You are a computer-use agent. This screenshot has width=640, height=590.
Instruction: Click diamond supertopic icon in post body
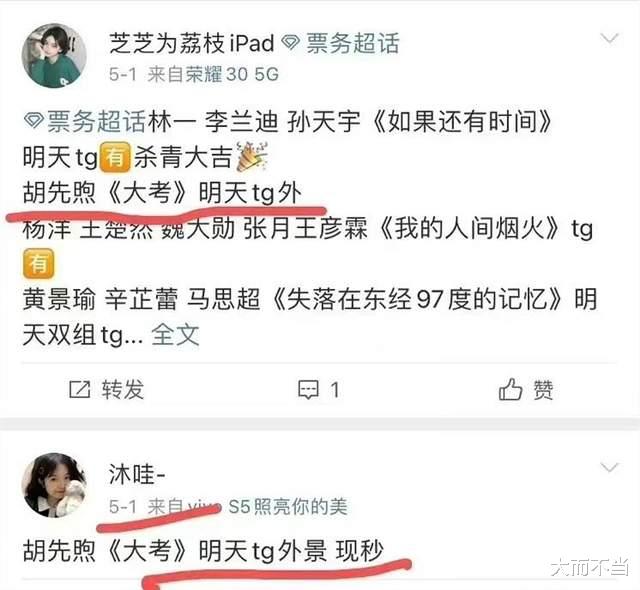coord(34,121)
